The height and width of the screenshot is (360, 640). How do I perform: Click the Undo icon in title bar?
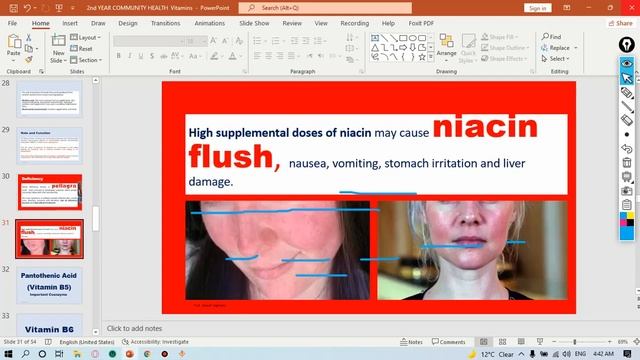(27, 8)
